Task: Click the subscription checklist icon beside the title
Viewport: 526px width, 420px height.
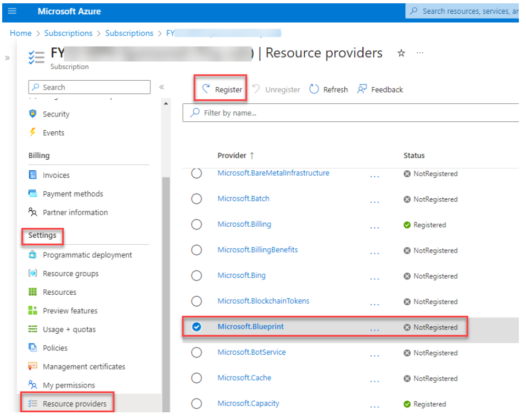Action: [x=37, y=57]
